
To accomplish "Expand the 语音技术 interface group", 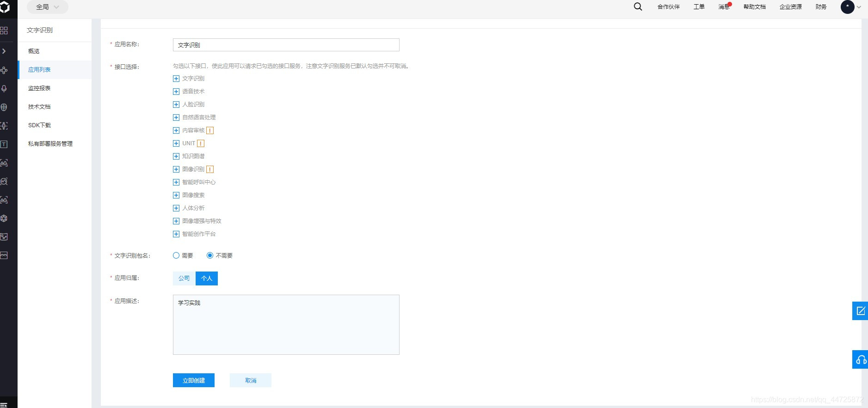I will tap(176, 92).
